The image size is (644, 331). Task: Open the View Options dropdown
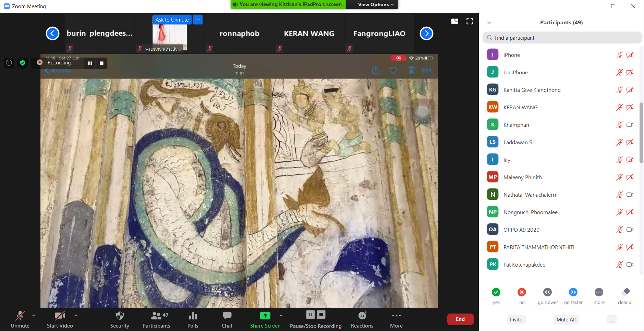[376, 4]
